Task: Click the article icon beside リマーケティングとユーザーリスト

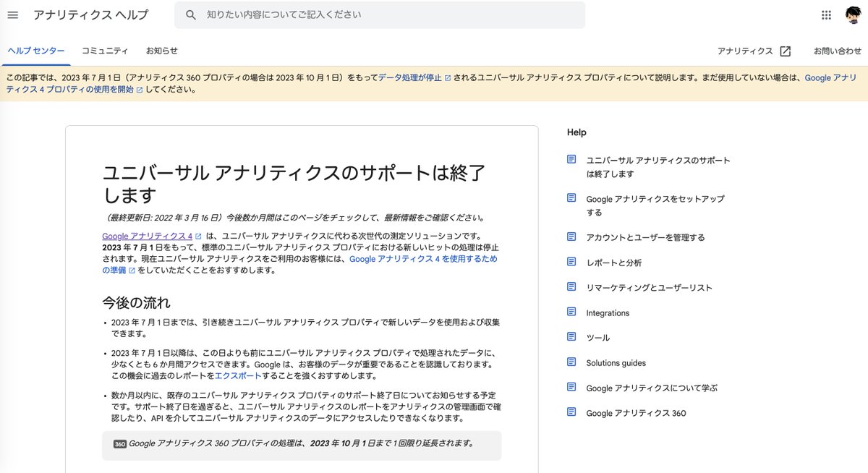Action: pos(571,287)
